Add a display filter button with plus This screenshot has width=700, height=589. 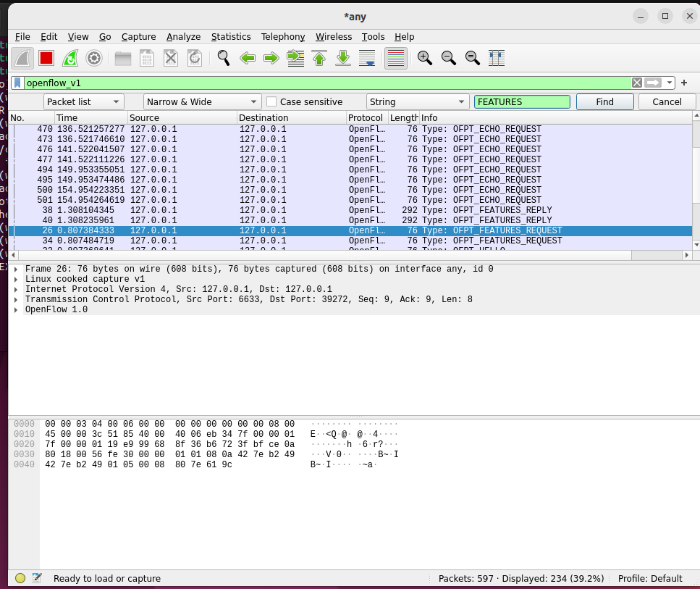tap(684, 83)
